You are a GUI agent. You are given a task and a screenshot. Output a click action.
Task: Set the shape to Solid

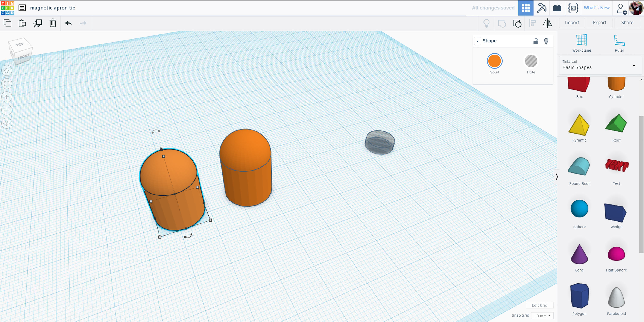[494, 61]
